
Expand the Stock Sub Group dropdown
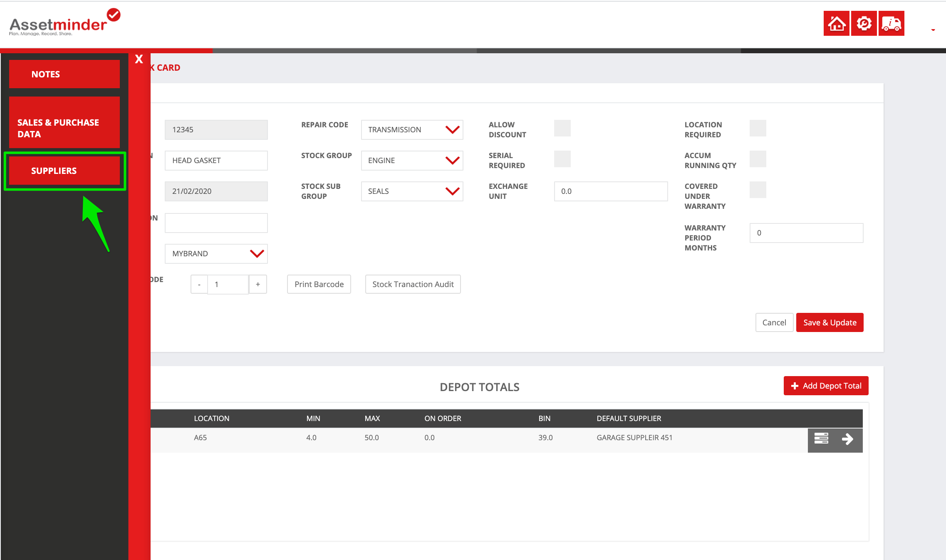click(412, 191)
